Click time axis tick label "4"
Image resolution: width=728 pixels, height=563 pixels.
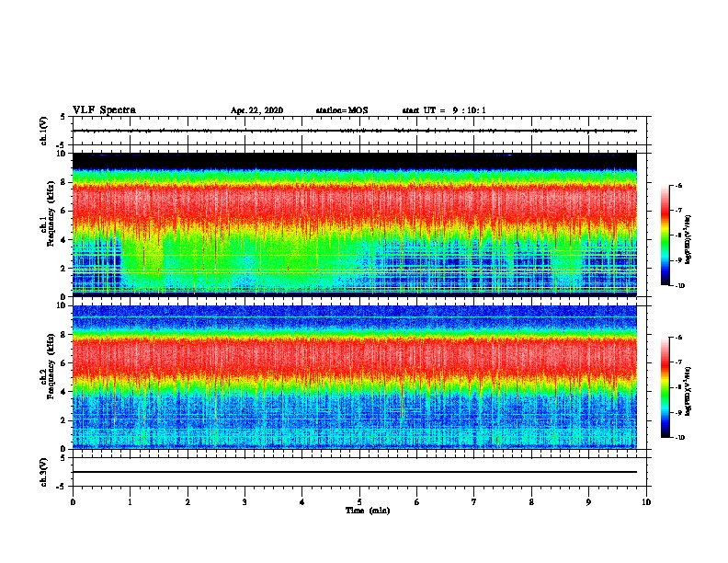(302, 502)
